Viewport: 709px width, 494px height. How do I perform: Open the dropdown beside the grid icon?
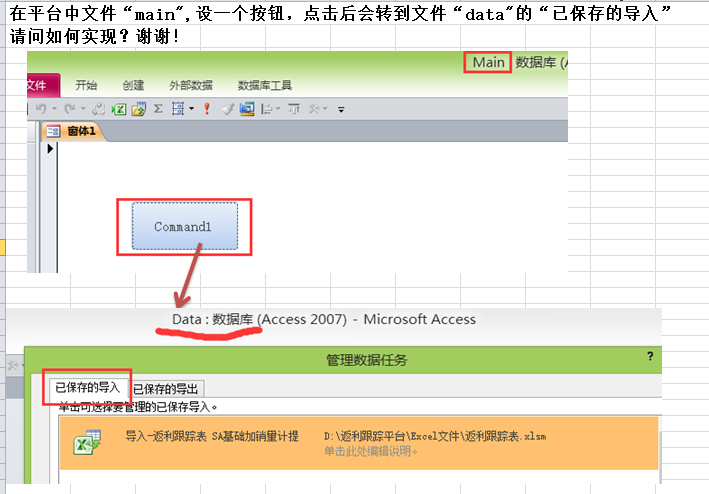(x=191, y=109)
